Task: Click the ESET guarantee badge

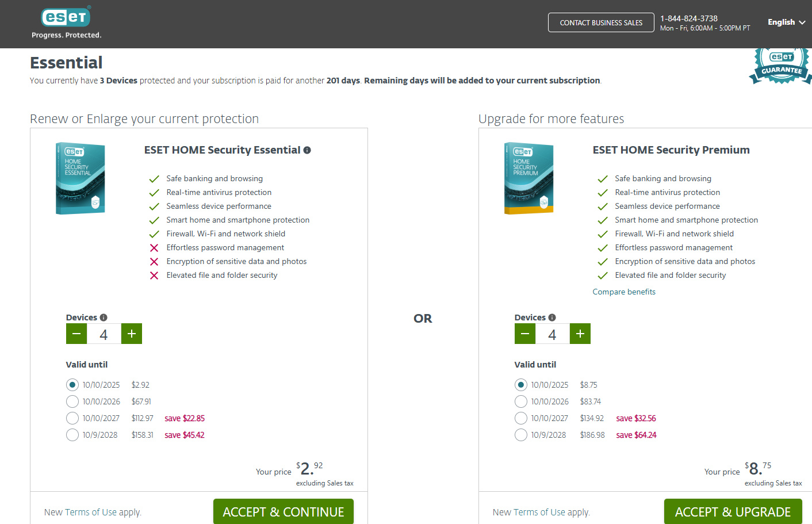Action: (x=782, y=66)
